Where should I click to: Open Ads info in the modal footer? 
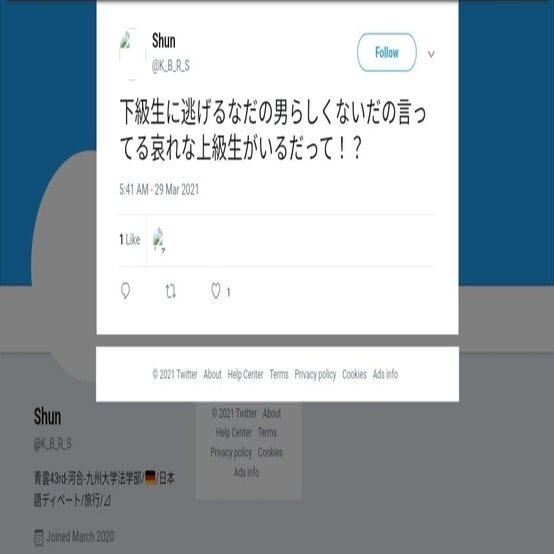click(x=385, y=374)
